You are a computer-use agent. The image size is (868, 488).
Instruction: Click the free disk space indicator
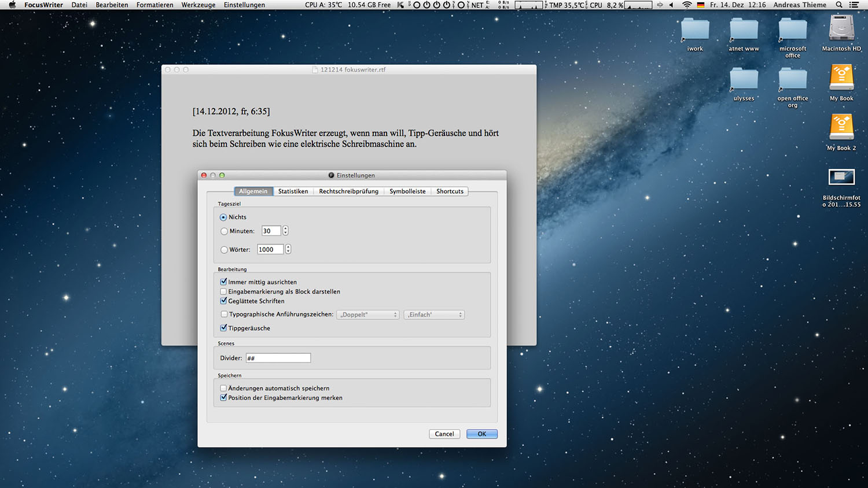click(369, 5)
